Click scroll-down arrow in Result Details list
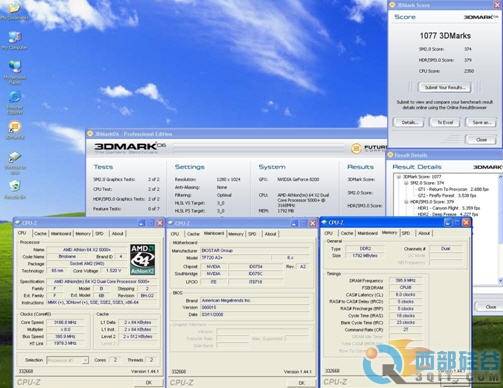Image resolution: width=503 pixels, height=388 pixels. point(500,281)
